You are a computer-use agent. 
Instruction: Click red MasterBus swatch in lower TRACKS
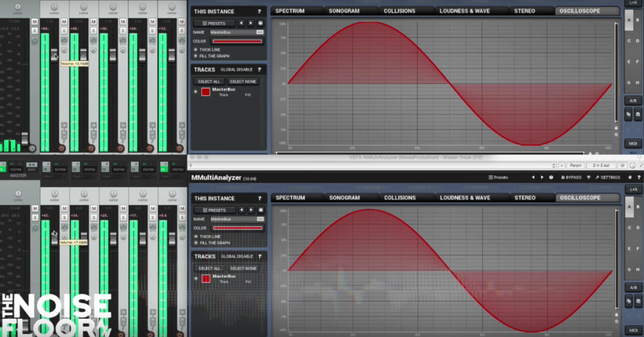206,279
